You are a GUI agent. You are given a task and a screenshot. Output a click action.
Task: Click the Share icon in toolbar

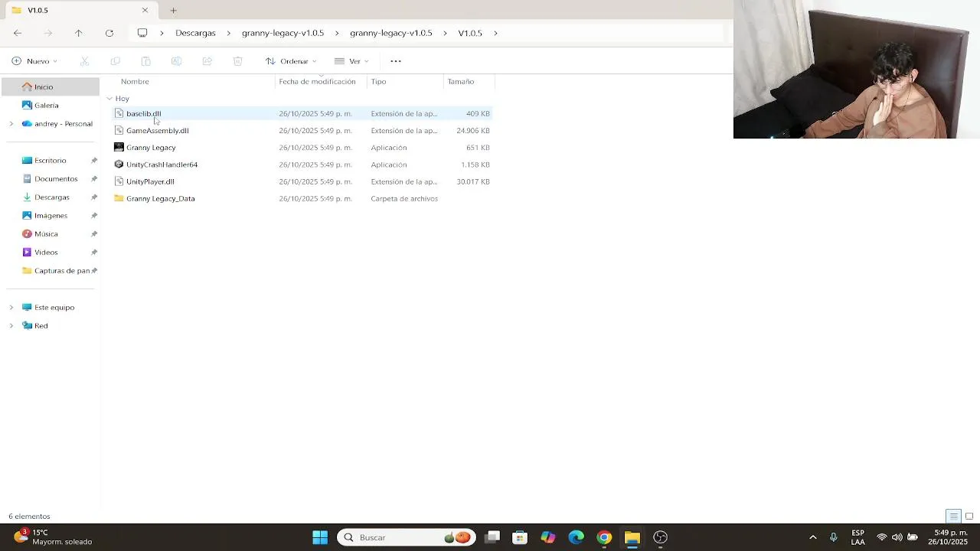[207, 61]
